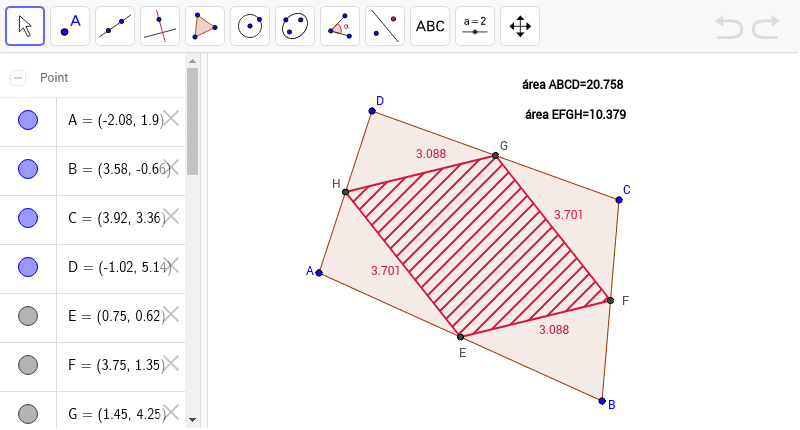Delete point B with its X button
Screen dimensions: 800x430
tap(171, 167)
